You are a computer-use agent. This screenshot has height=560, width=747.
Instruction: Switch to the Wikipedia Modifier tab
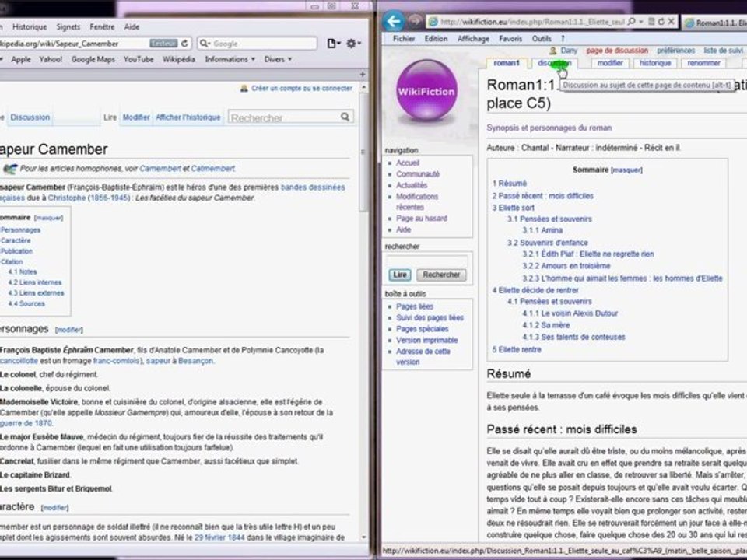pos(136,117)
